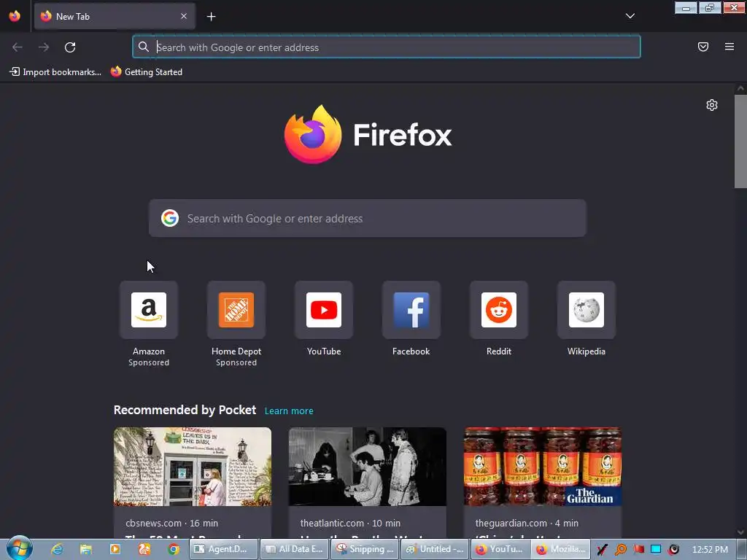Screen dimensions: 747x560
Task: Select the New Tab tab
Action: pos(115,16)
